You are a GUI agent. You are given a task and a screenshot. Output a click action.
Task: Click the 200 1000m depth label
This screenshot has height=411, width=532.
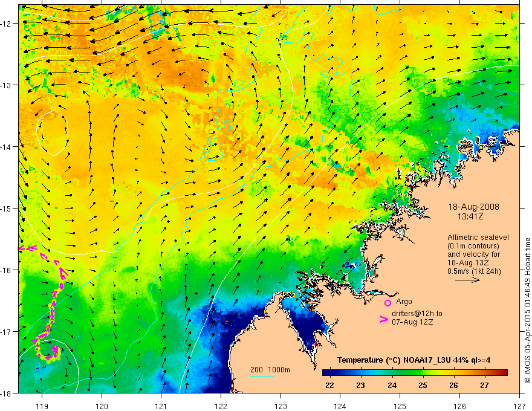coord(270,370)
